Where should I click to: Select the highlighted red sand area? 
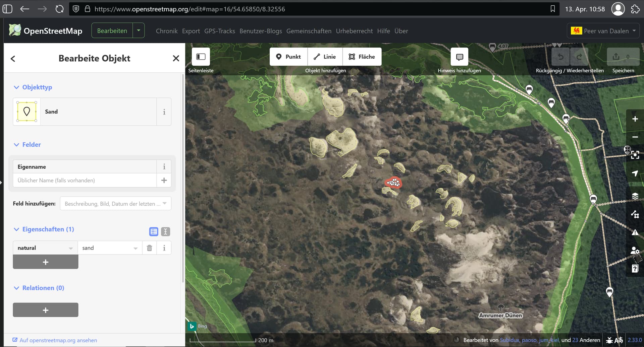pyautogui.click(x=393, y=183)
